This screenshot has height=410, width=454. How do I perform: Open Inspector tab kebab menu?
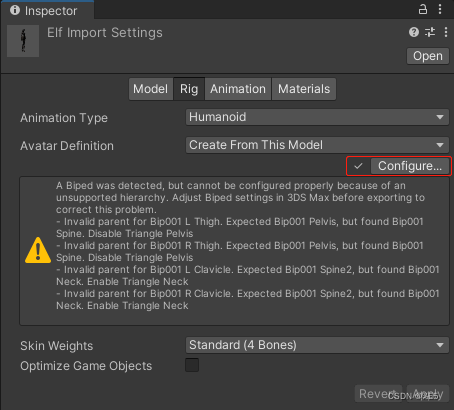point(440,9)
